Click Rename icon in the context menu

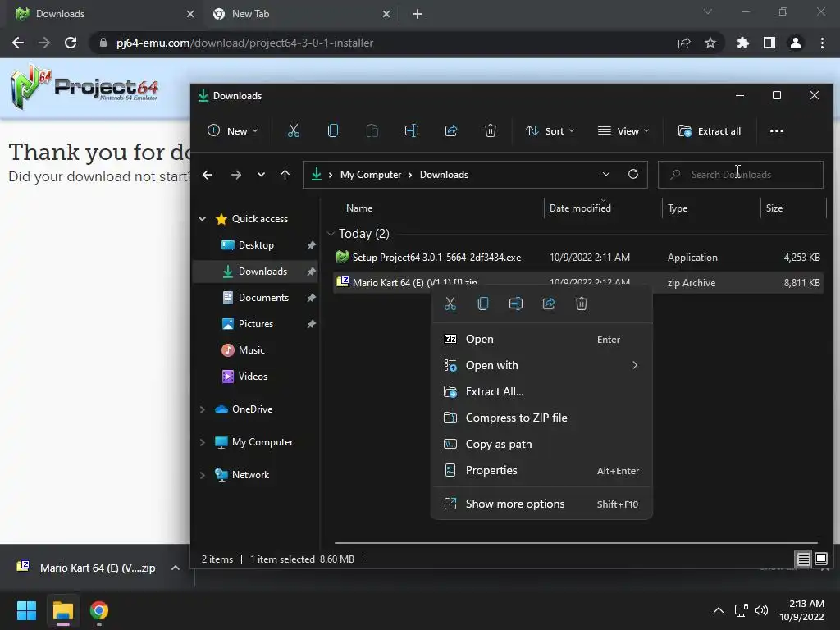[x=515, y=304]
